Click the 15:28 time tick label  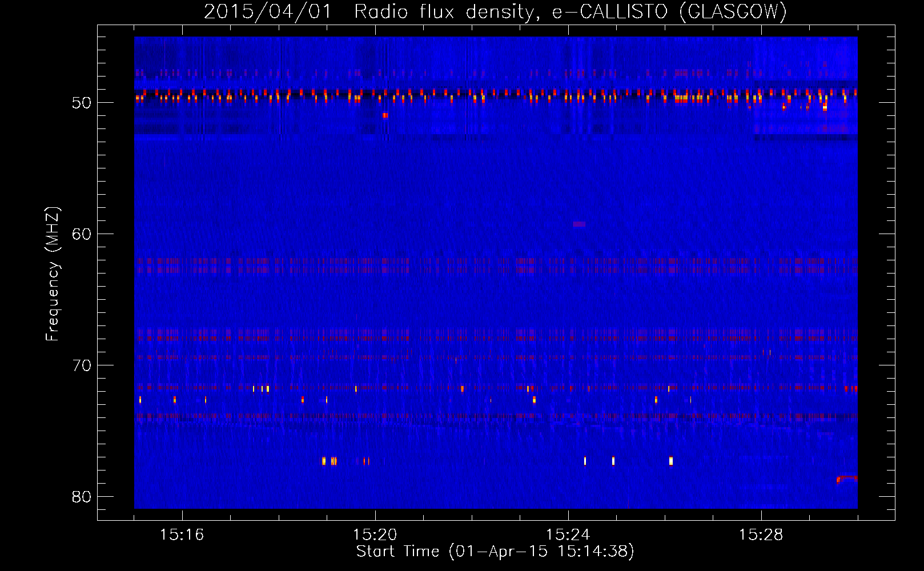(x=761, y=534)
